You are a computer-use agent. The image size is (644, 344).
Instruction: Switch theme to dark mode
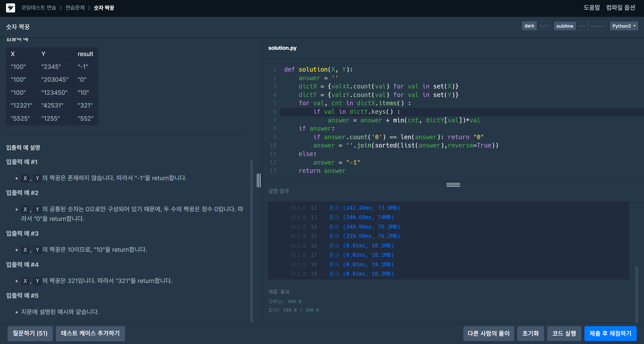pyautogui.click(x=529, y=26)
